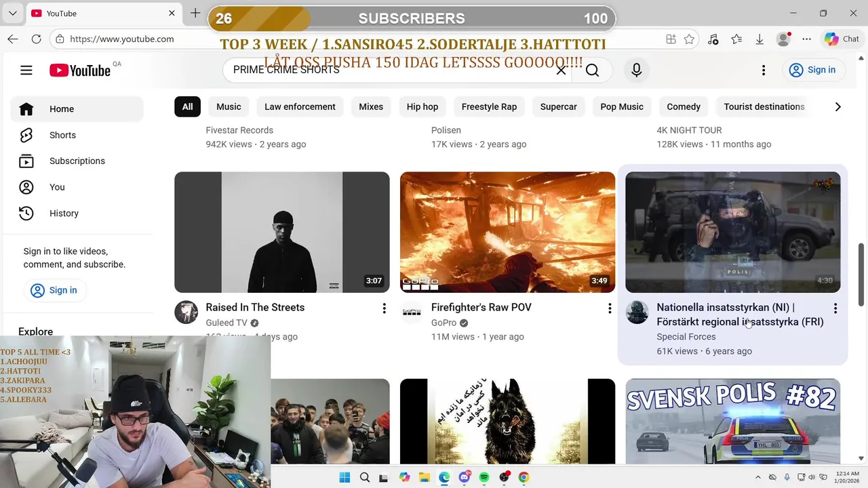Clear the search box with the X

tap(561, 70)
